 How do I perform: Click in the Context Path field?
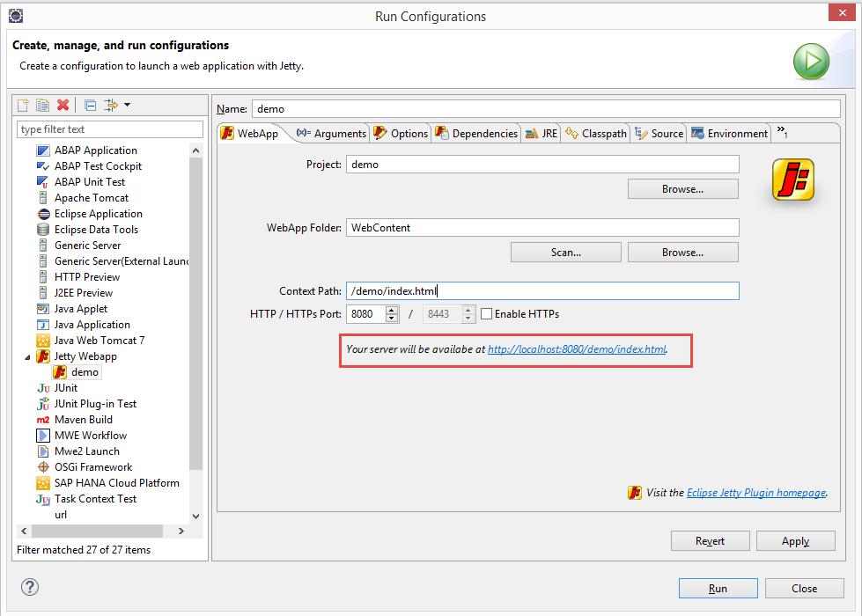click(542, 291)
